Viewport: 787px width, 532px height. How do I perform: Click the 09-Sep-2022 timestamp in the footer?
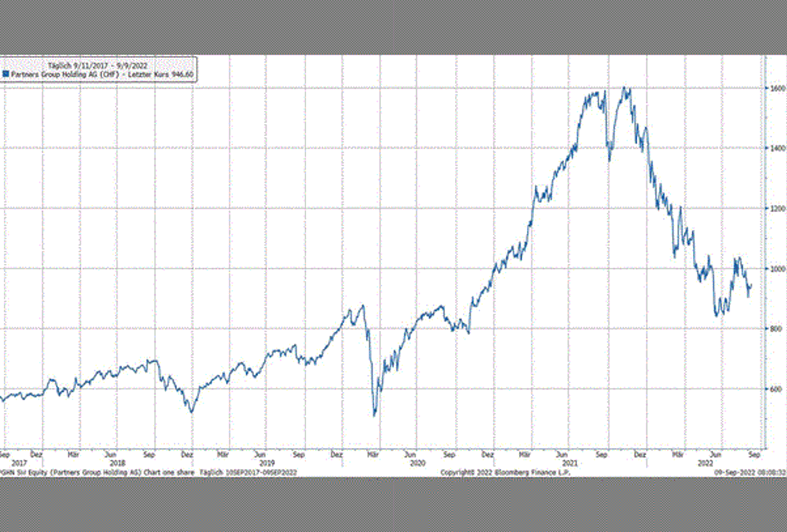(x=750, y=473)
